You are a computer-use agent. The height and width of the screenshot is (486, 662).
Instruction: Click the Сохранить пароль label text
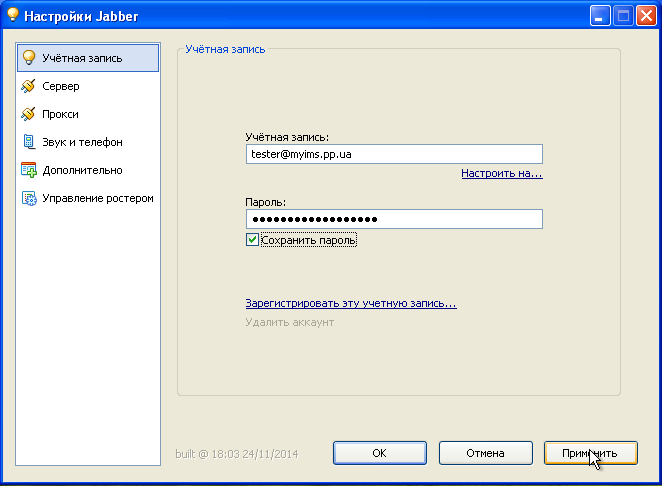pos(309,240)
